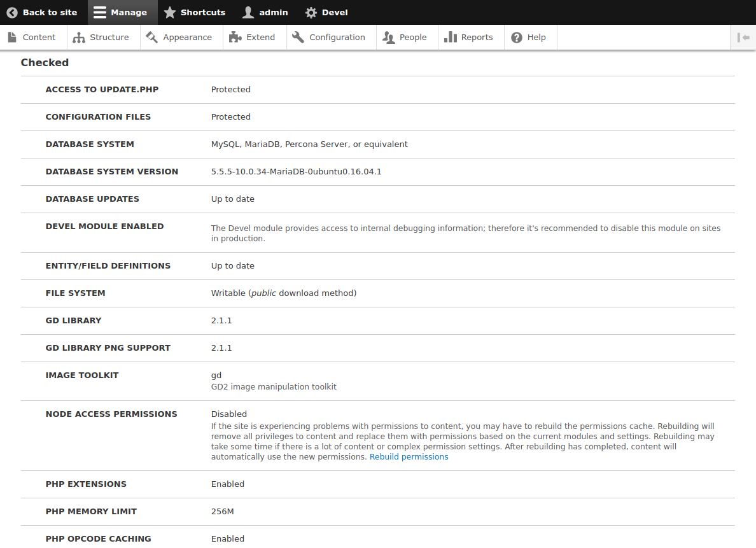Select the DATABASE SYSTEM VERSION label

112,171
